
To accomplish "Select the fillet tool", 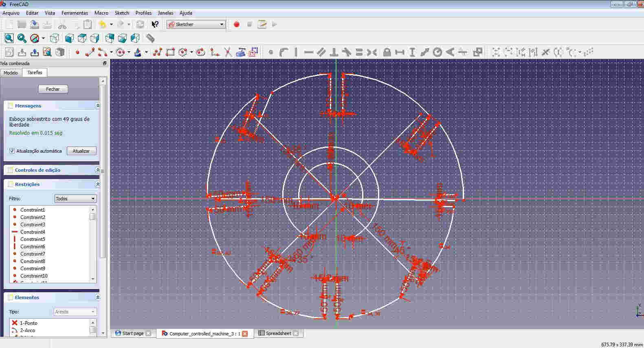I will pos(215,52).
